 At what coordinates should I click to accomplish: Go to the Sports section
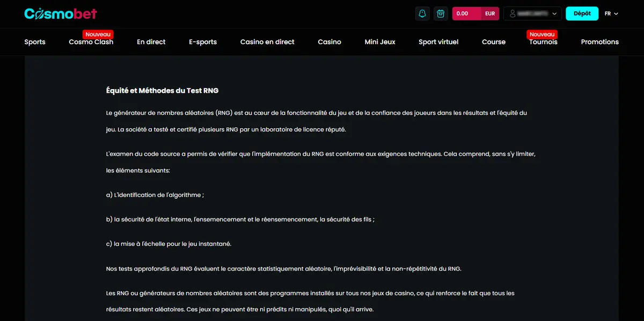coord(35,42)
